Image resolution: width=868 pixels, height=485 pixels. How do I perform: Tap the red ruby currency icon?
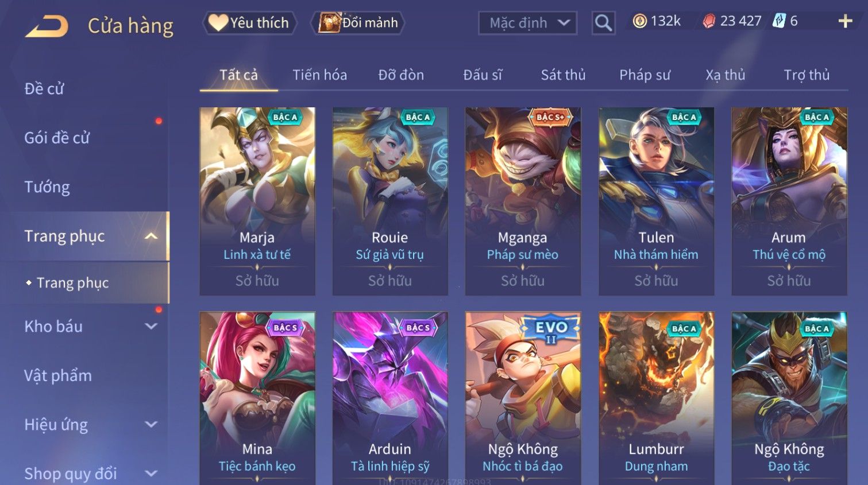coord(709,21)
